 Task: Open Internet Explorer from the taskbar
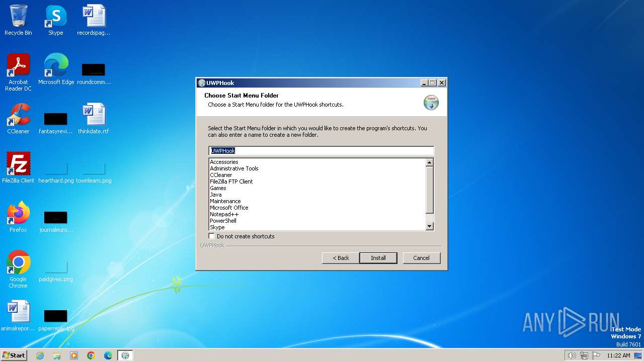coord(40,355)
